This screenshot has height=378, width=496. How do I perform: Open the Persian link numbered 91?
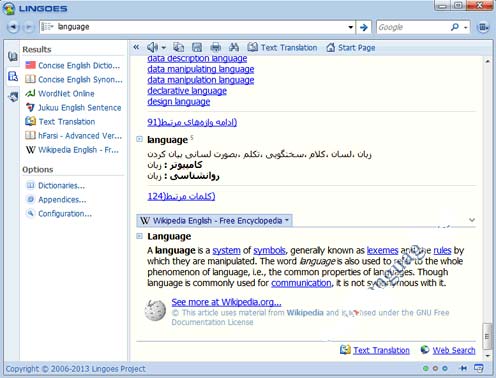click(192, 122)
